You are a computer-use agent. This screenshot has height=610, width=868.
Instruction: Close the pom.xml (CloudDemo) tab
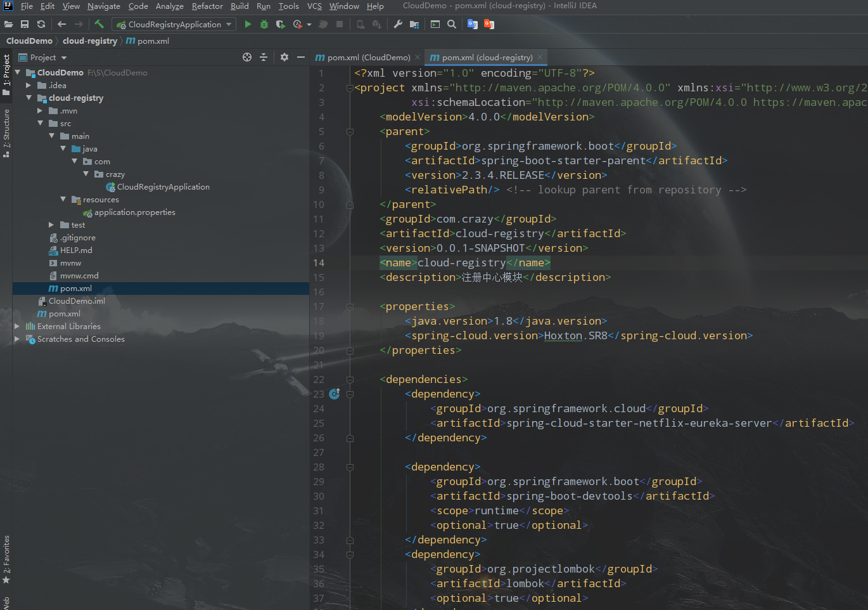click(x=418, y=57)
